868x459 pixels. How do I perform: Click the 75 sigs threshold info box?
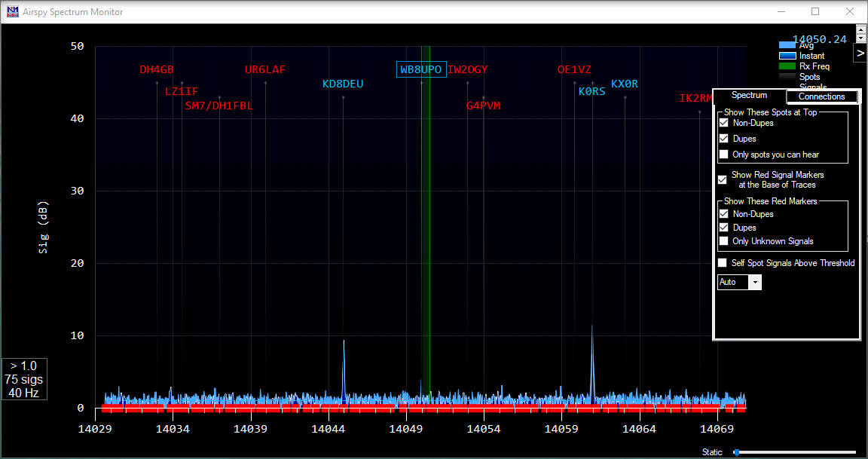click(24, 379)
